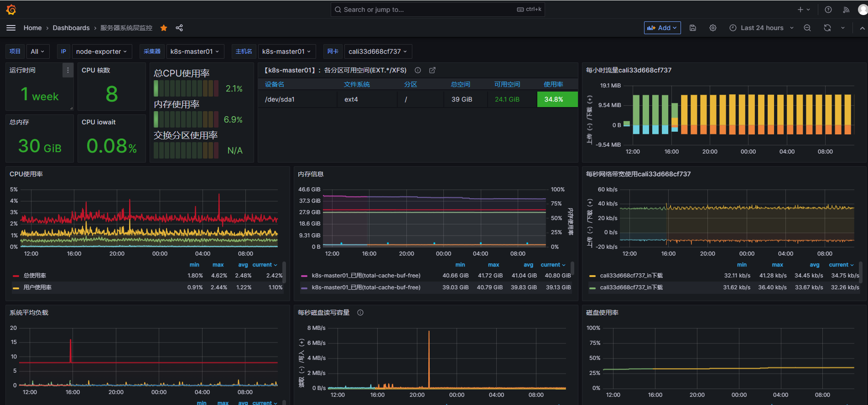Open the hamburger navigation menu
Screen dimensions: 868x405
11,28
